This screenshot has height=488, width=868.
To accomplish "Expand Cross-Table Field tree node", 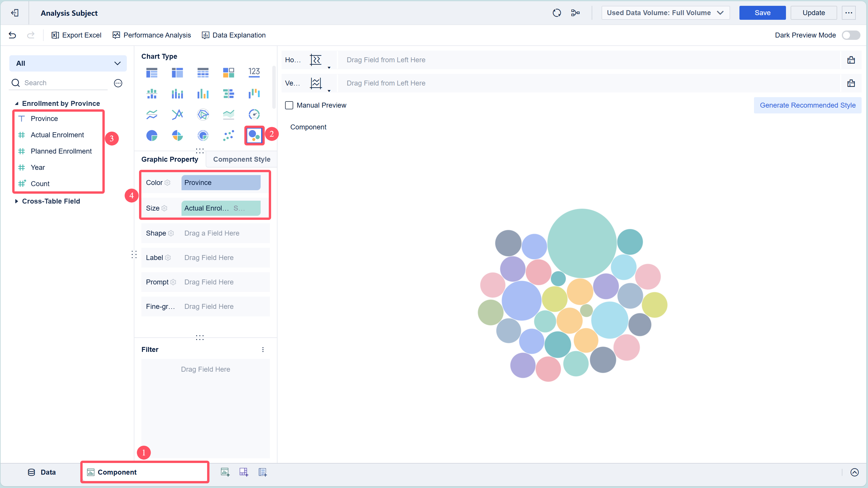I will pyautogui.click(x=16, y=201).
